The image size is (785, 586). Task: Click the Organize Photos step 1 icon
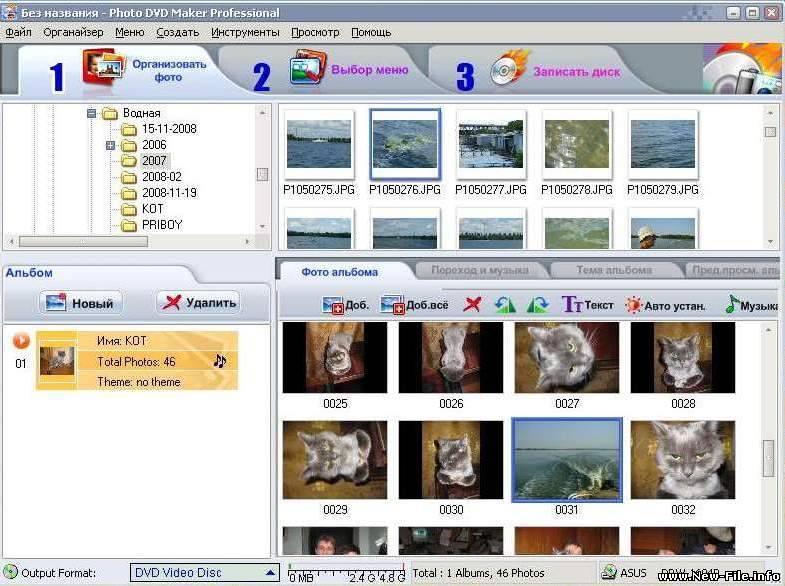click(104, 67)
